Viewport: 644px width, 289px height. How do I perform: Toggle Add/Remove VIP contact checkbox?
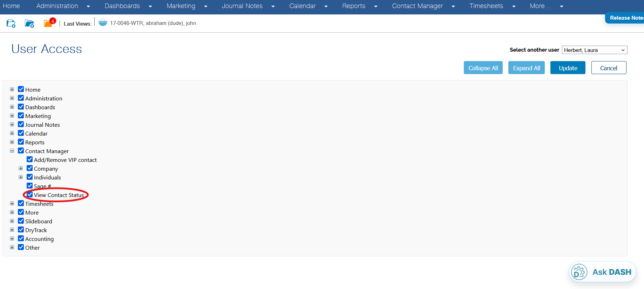pyautogui.click(x=30, y=159)
